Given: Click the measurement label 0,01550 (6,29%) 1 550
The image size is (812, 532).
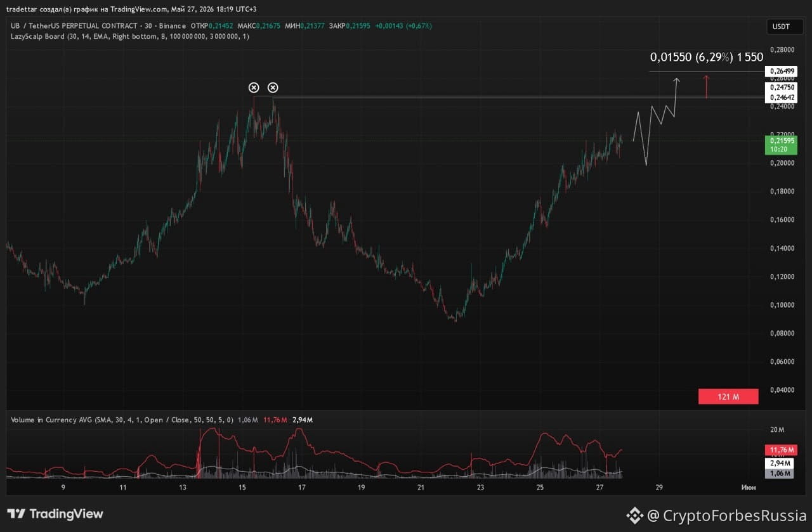Looking at the screenshot, I should click(x=707, y=57).
